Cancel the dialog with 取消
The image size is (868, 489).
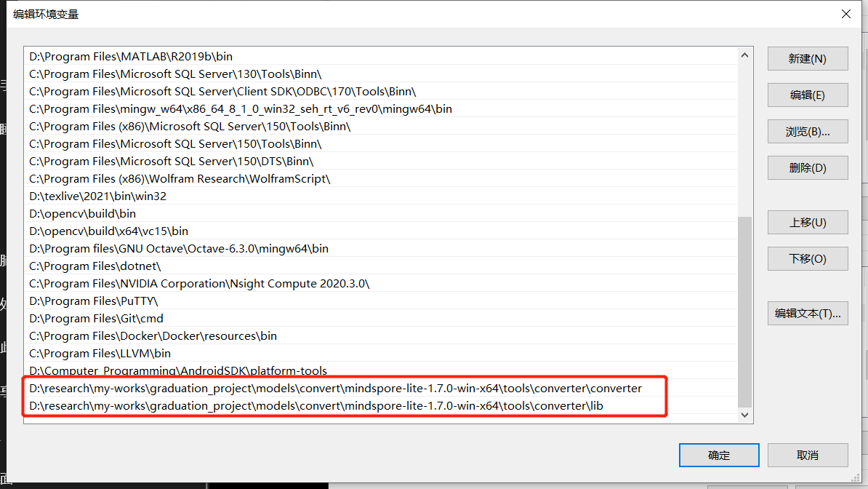(x=807, y=455)
